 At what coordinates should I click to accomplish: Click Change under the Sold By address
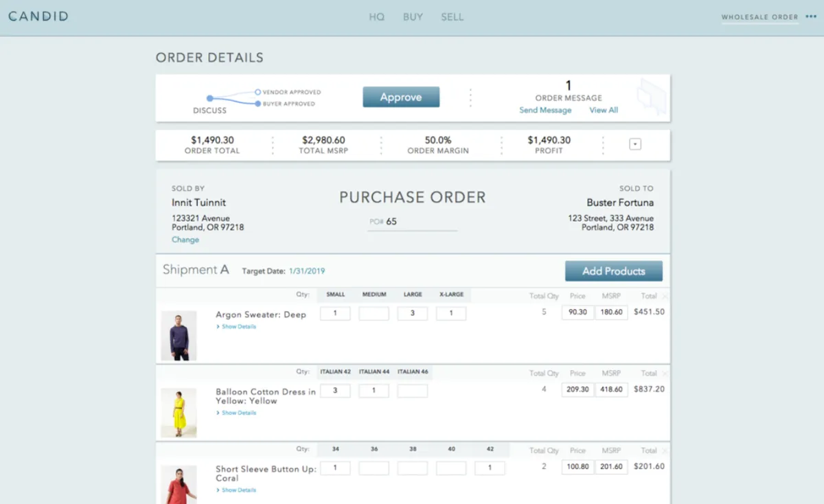pyautogui.click(x=185, y=240)
